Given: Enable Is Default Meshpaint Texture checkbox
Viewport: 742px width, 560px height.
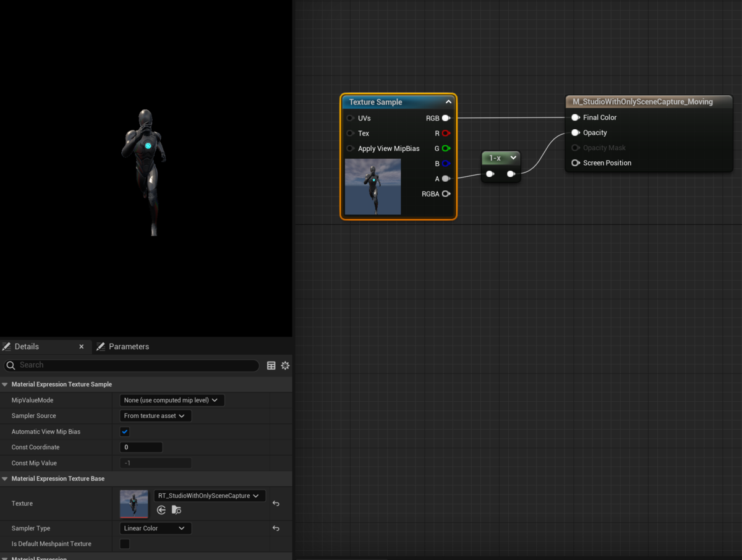Looking at the screenshot, I should tap(125, 544).
